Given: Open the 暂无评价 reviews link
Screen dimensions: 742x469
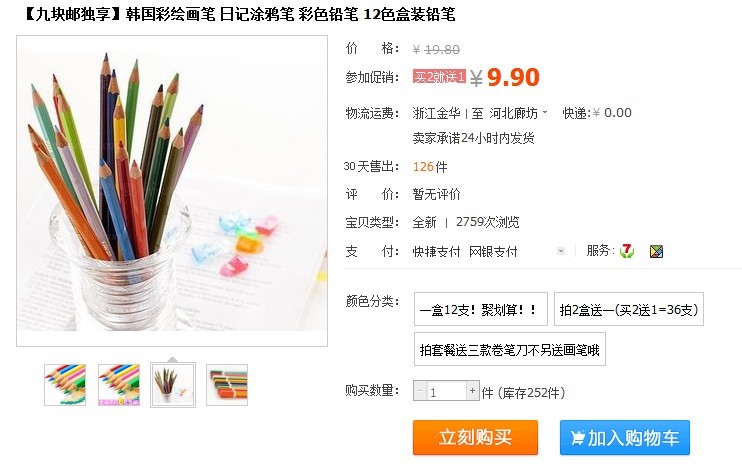Looking at the screenshot, I should [436, 194].
